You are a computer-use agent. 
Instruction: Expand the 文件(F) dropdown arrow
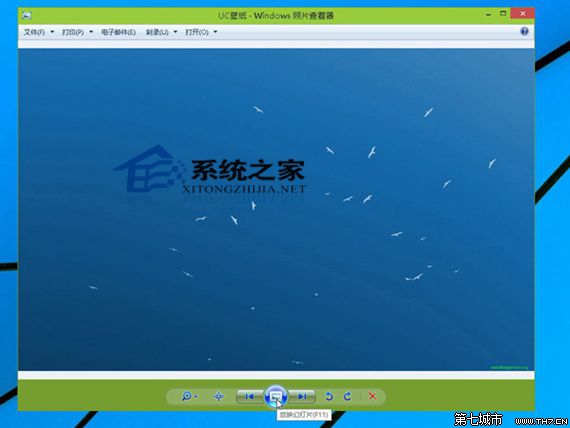click(x=52, y=32)
